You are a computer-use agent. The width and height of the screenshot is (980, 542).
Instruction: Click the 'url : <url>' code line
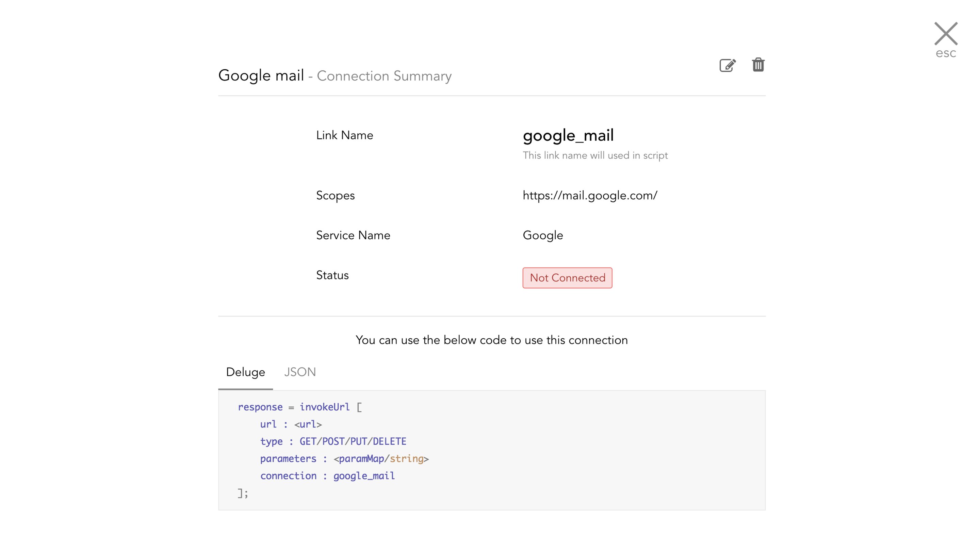(x=291, y=424)
